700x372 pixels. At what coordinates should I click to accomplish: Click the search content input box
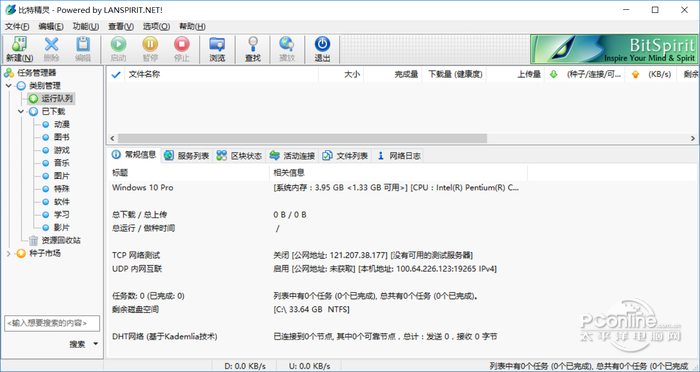52,323
